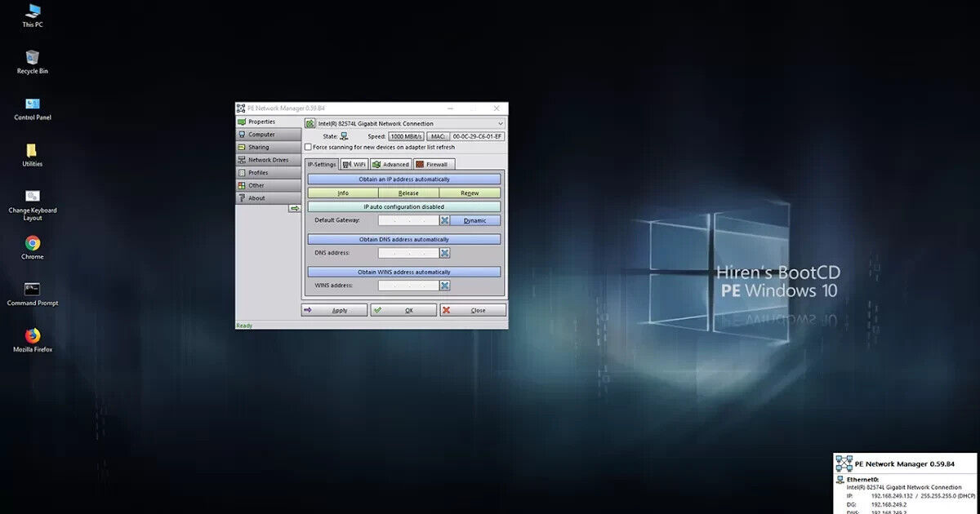Toggle IP auto configuration disabled bar
Screen dimensions: 980x514
tap(404, 206)
